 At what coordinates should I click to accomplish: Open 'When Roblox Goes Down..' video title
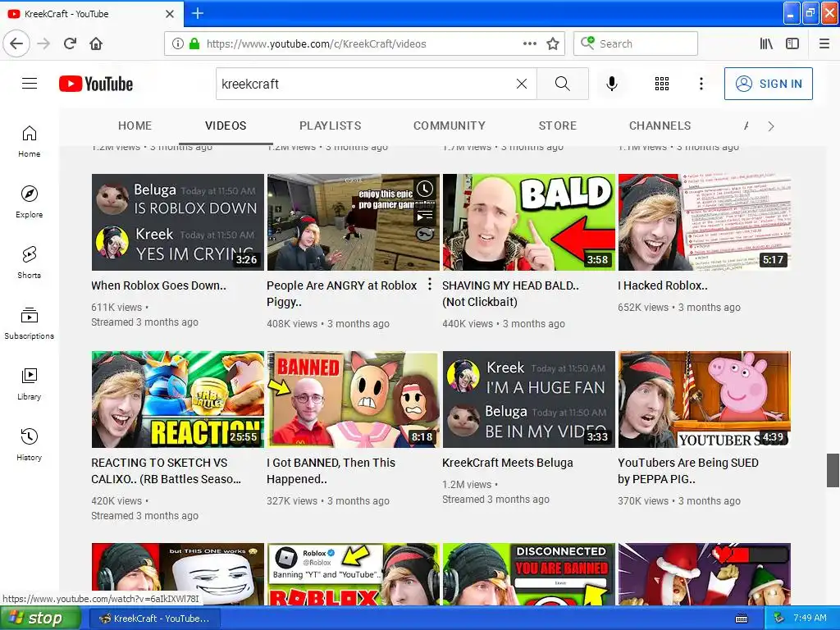coord(158,285)
